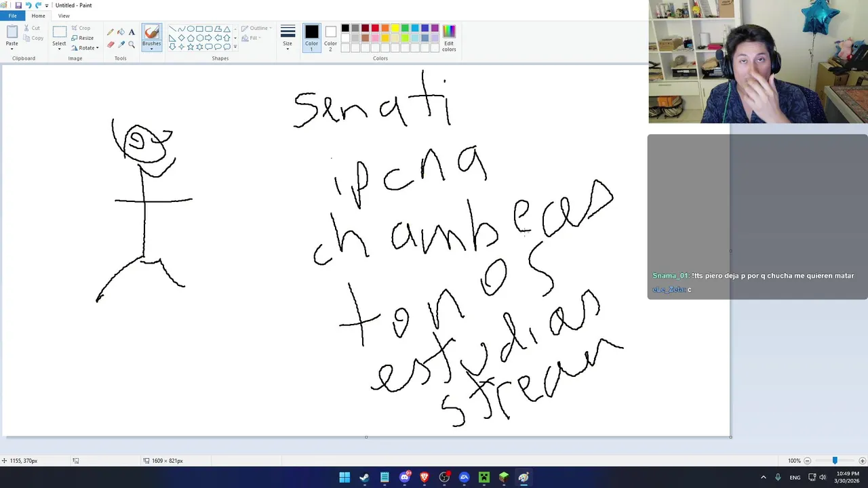Select the Color picker eyedropper tool
Image resolution: width=868 pixels, height=488 pixels.
pos(121,45)
